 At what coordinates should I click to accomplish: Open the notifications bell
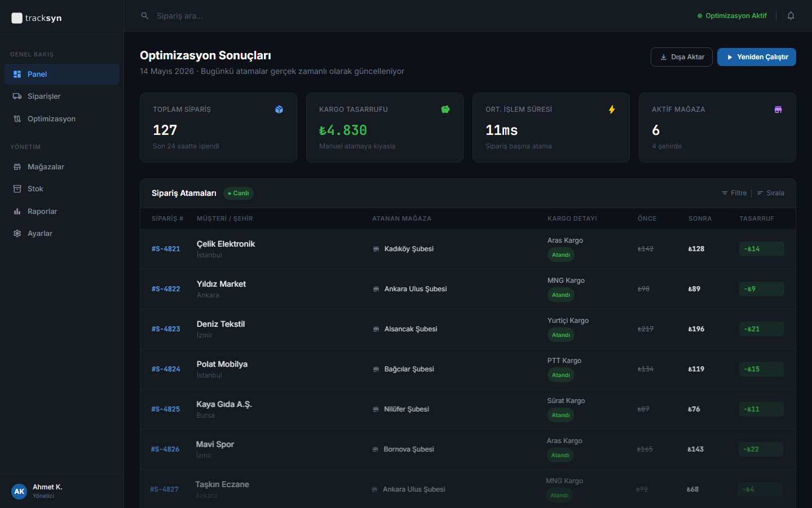click(791, 16)
